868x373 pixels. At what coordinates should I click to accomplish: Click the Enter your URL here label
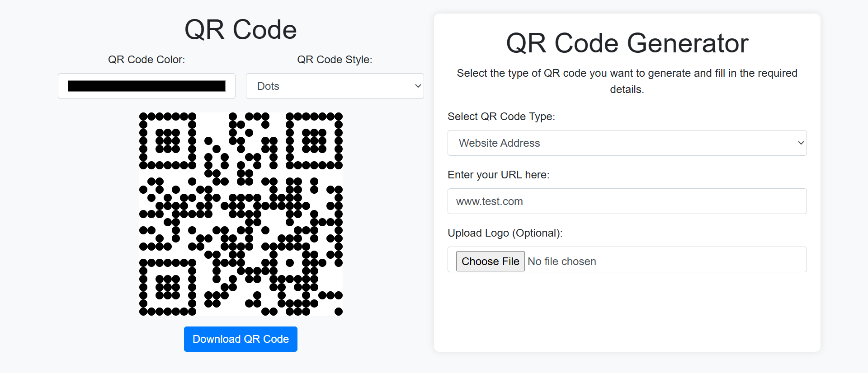(498, 175)
